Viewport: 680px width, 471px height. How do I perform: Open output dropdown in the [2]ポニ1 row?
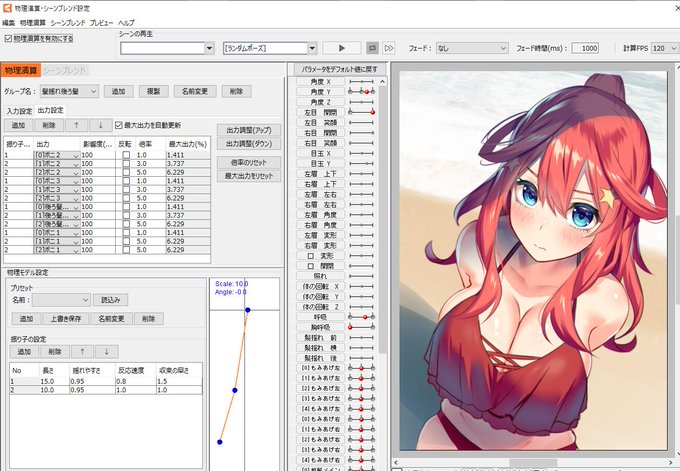tap(57, 250)
